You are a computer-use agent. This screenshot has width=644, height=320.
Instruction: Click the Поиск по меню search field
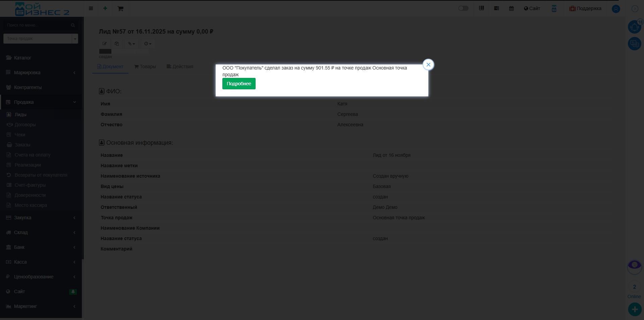(x=38, y=25)
